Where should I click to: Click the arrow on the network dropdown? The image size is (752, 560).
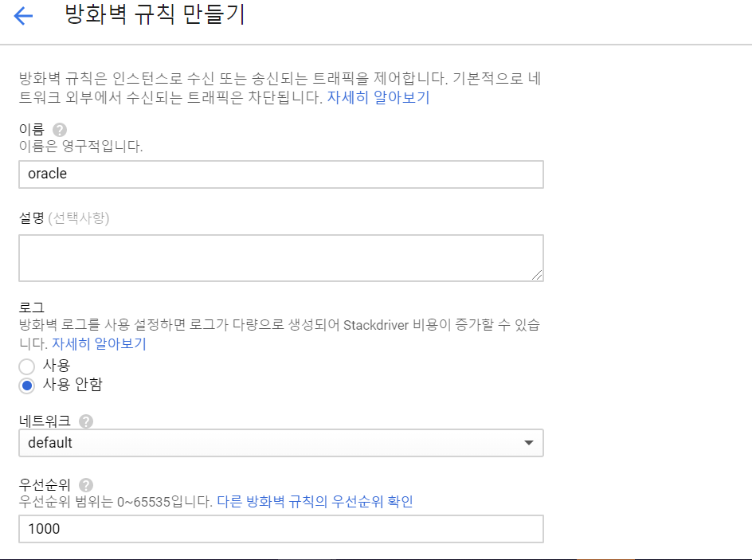(528, 443)
